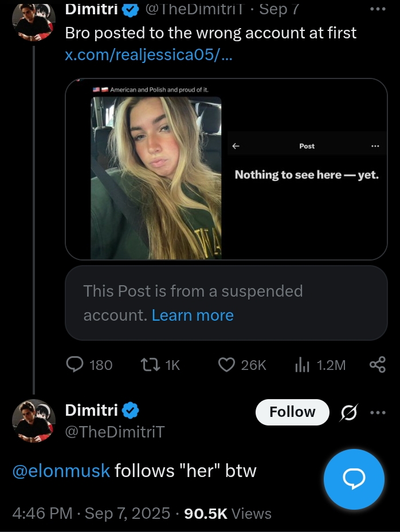Viewport: 400px width, 532px height.
Task: Click the Learn more link
Action: (x=193, y=316)
